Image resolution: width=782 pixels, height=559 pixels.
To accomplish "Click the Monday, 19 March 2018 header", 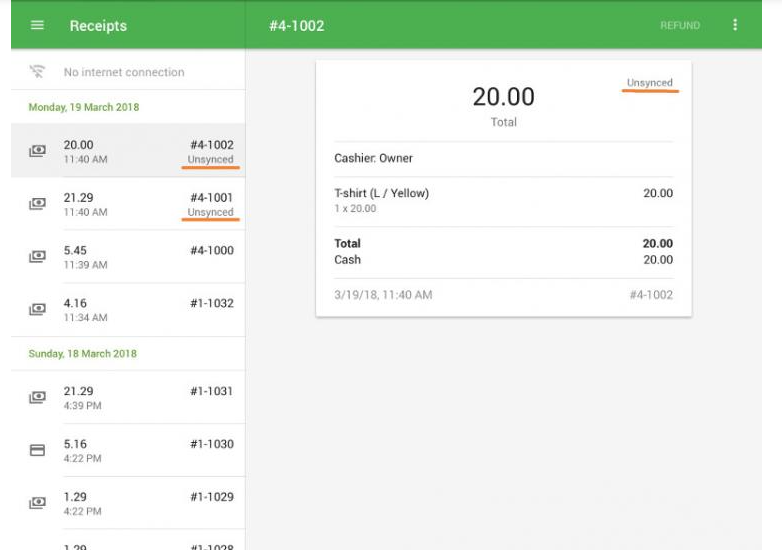I will pos(83,107).
